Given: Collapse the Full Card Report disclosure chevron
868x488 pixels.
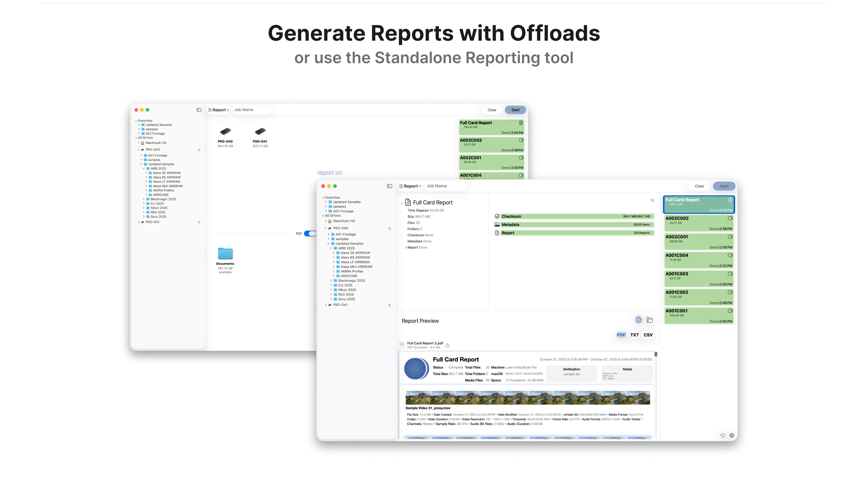Looking at the screenshot, I should [x=402, y=203].
